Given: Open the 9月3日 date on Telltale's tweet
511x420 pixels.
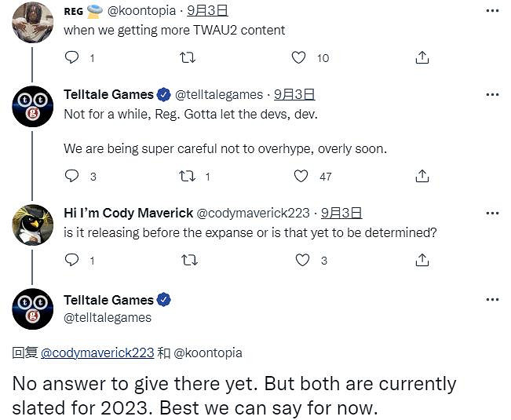Looking at the screenshot, I should 294,94.
